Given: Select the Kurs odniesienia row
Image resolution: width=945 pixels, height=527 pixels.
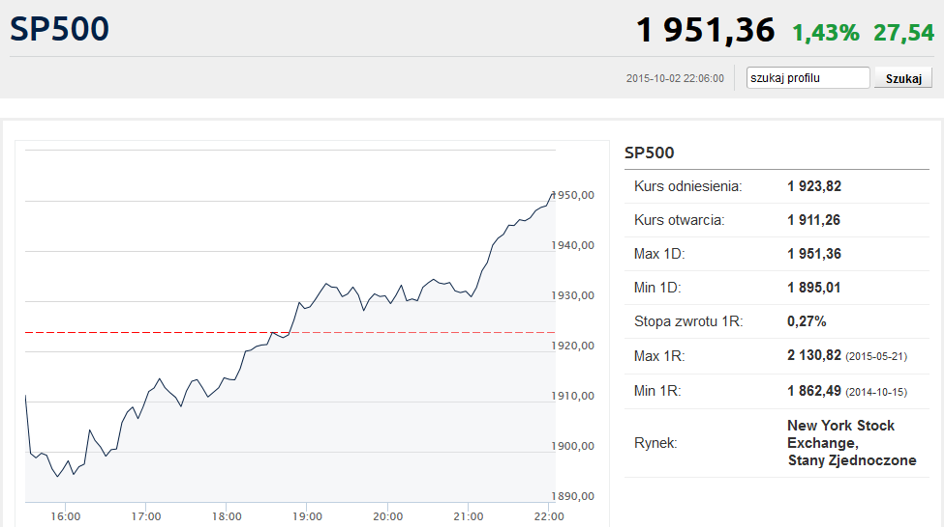Looking at the screenshot, I should tap(688, 186).
